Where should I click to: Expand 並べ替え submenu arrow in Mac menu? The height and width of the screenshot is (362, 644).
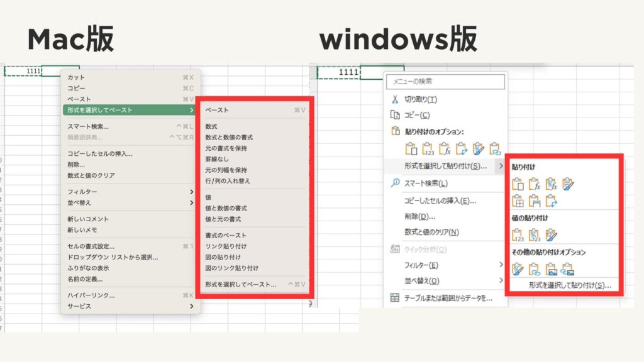tap(192, 203)
